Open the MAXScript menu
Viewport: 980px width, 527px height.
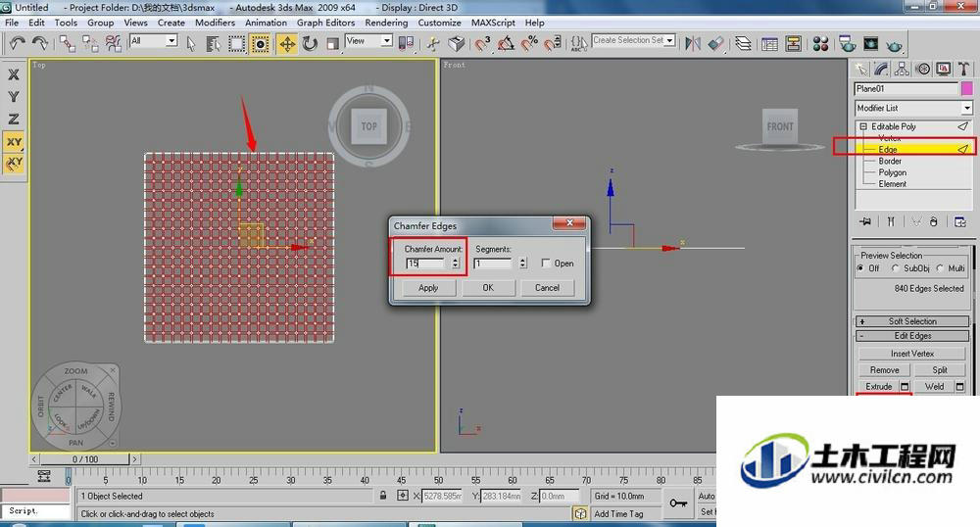493,23
